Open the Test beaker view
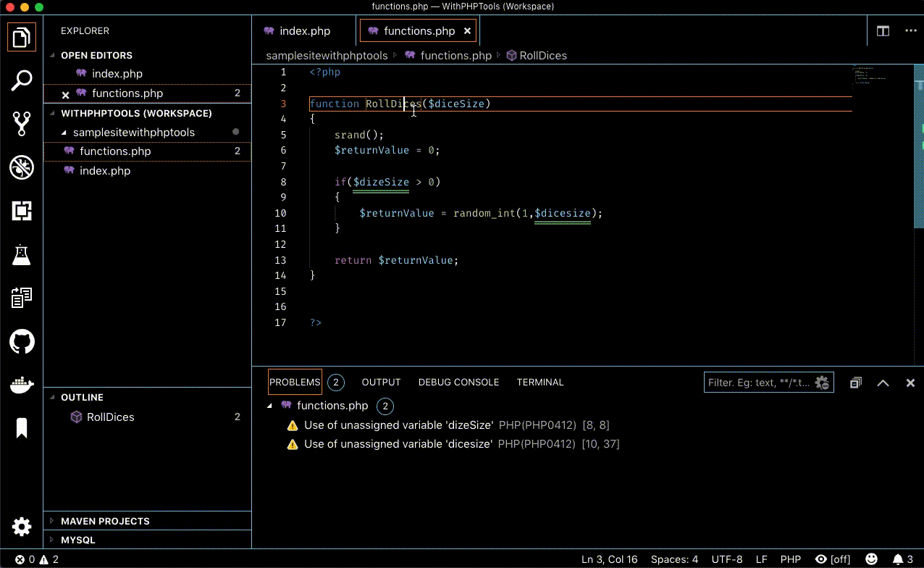Viewport: 924px width, 568px height. click(22, 254)
